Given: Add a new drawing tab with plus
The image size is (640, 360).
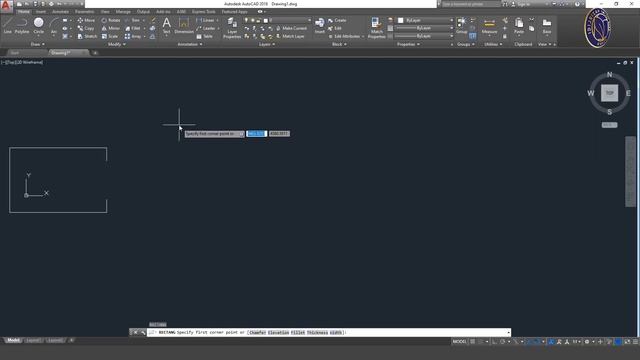Looking at the screenshot, I should [x=95, y=53].
